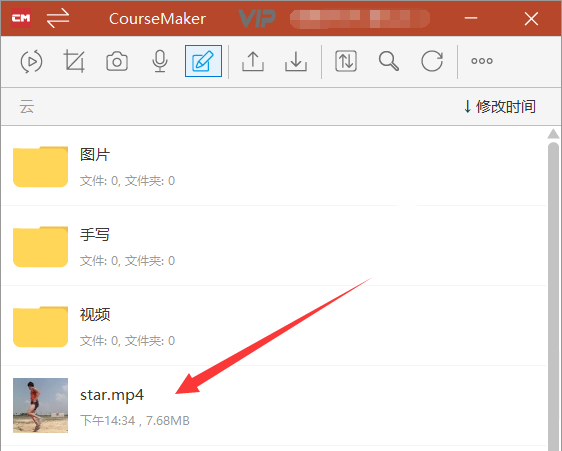
Task: Open the 图片 folder icon
Action: tap(41, 166)
